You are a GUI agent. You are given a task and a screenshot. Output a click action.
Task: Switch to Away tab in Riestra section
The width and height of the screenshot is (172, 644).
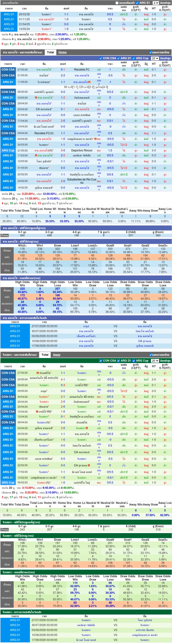click(x=57, y=355)
